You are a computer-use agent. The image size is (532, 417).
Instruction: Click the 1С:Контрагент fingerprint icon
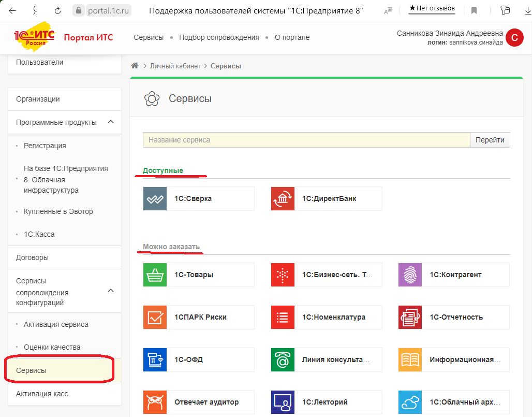pos(410,275)
